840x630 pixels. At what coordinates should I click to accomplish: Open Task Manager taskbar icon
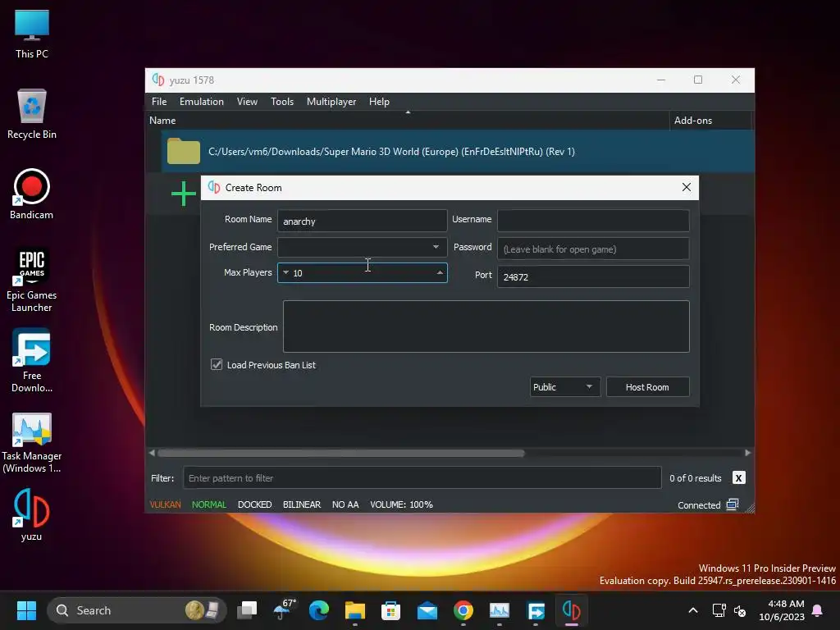tap(500, 610)
